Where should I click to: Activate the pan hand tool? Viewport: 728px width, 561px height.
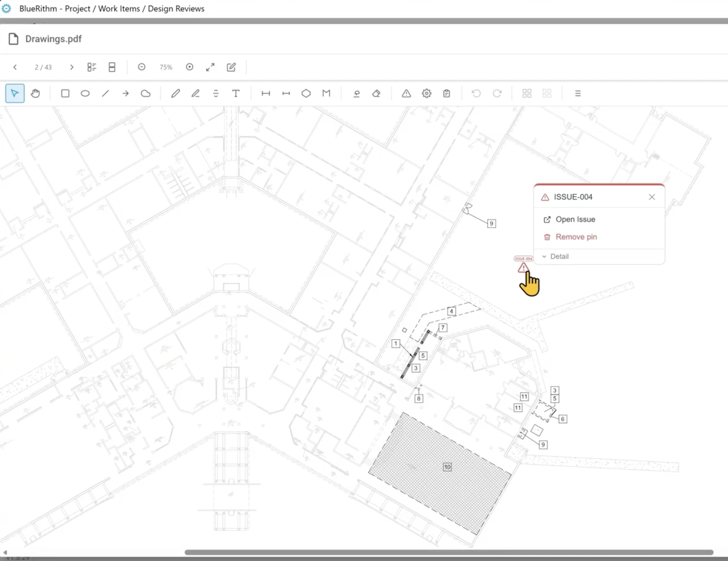tap(35, 94)
